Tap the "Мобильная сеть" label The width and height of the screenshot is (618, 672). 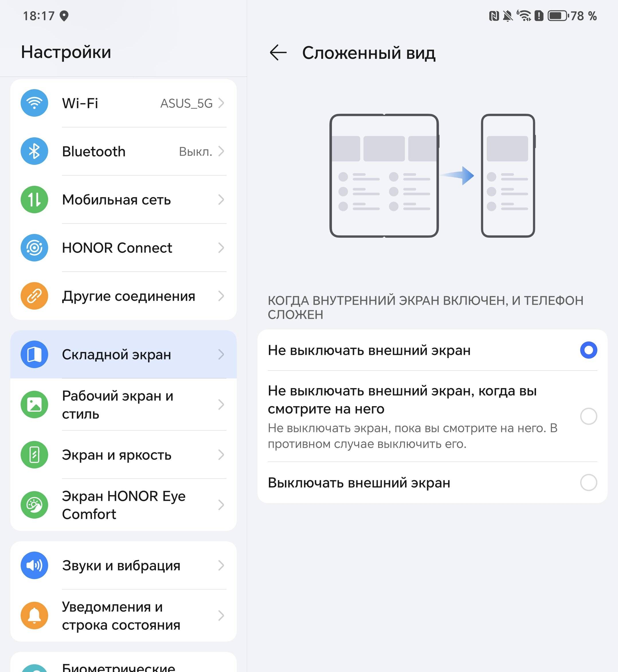click(116, 200)
